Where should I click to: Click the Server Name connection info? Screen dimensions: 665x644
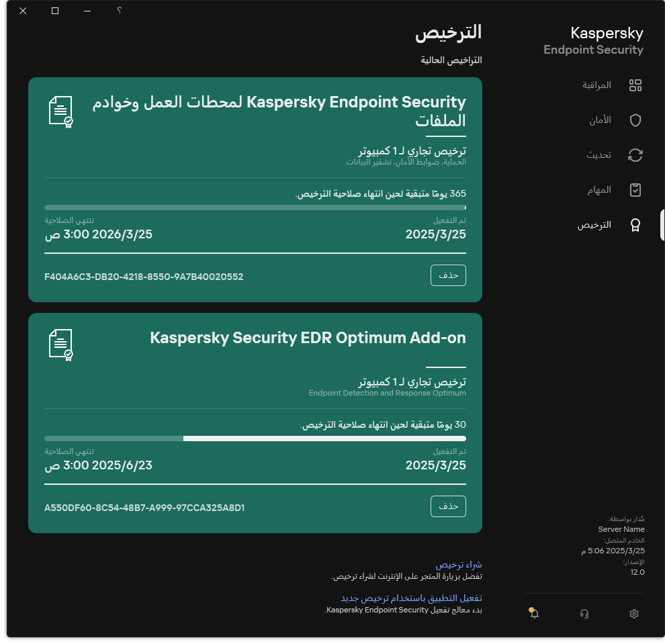click(621, 529)
